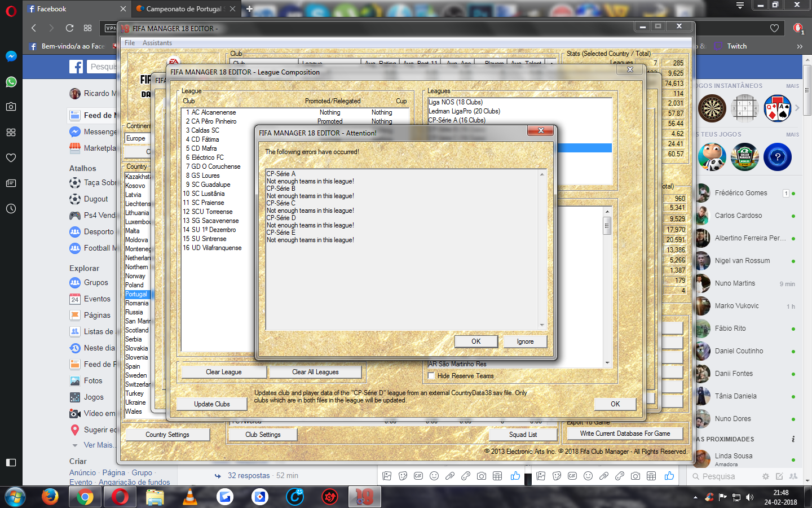Open the playing cards instant game icon

tap(778, 108)
